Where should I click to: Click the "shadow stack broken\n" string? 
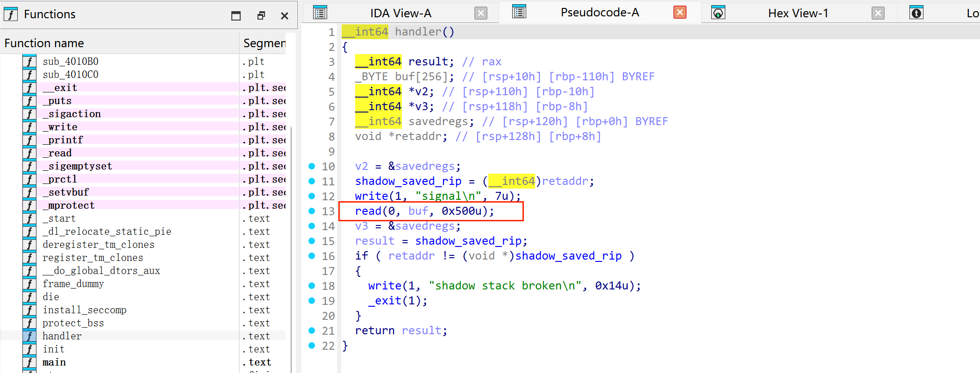[505, 286]
